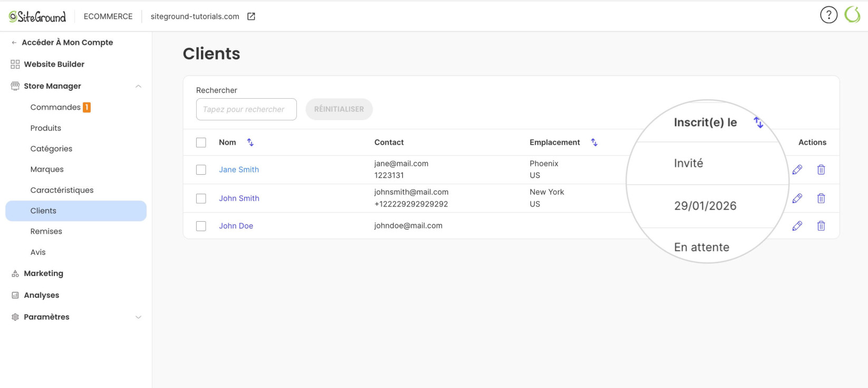Click Website Builder menu item

tap(54, 64)
